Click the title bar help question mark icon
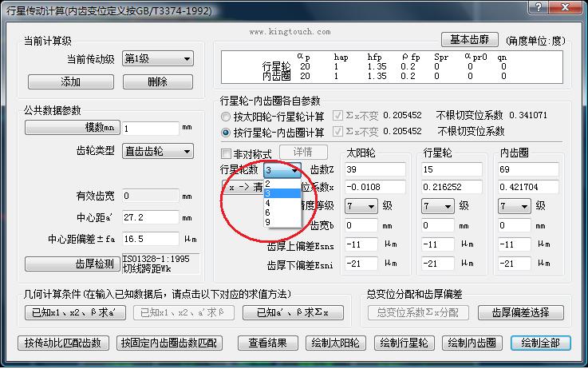 pyautogui.click(x=539, y=7)
